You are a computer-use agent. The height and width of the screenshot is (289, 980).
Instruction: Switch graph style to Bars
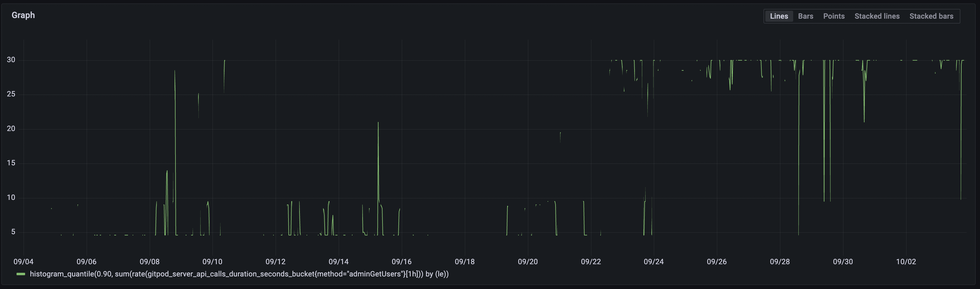tap(805, 16)
